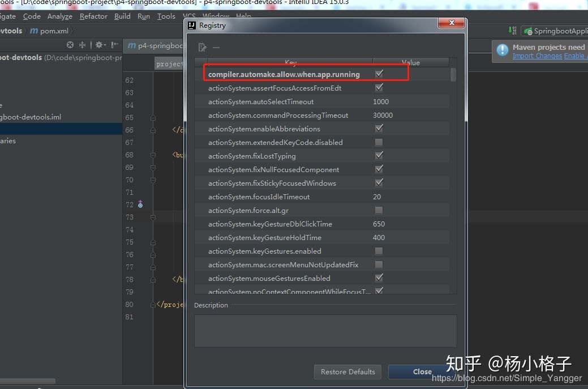This screenshot has width=588, height=389.
Task: Collapse the project tag fold at line 80
Action: pyautogui.click(x=153, y=305)
